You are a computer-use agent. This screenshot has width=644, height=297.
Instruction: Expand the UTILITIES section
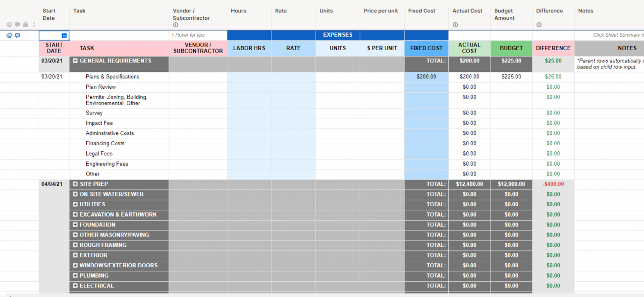click(75, 204)
